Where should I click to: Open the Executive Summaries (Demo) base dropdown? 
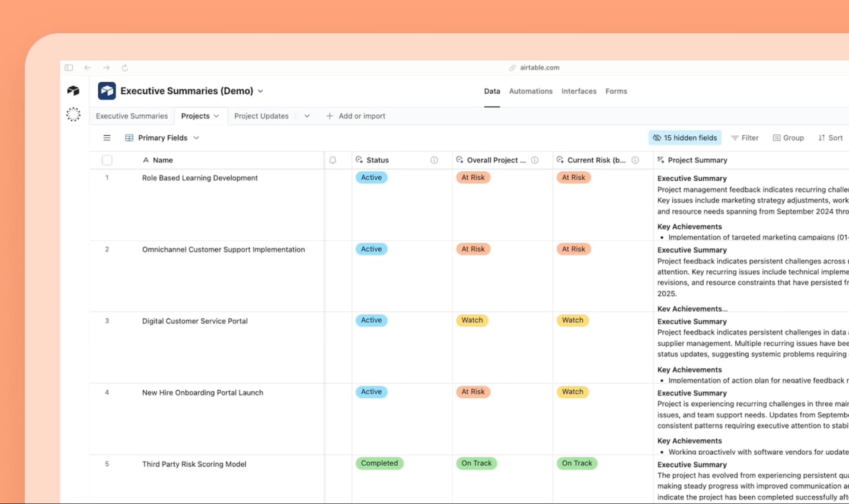[260, 91]
